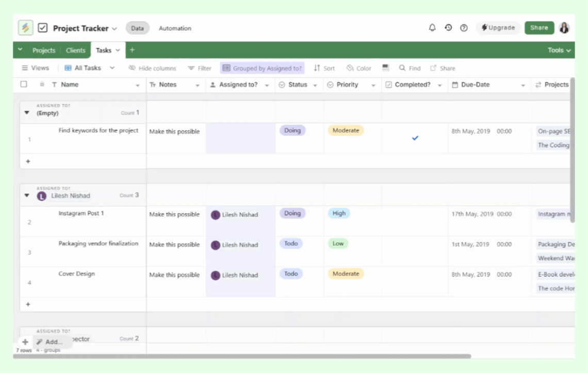Screen dimensions: 588x373
Task: Toggle Completed checkmark for Find keywords task
Action: pos(415,138)
